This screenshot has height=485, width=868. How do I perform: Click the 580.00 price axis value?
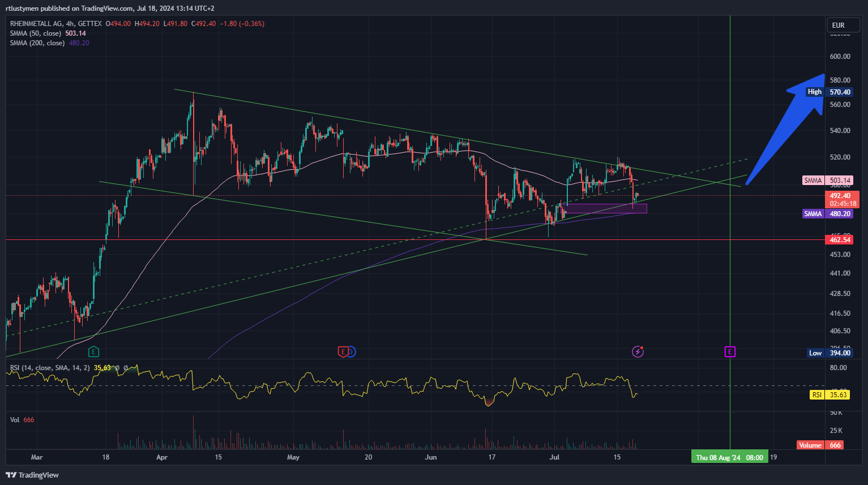(840, 80)
